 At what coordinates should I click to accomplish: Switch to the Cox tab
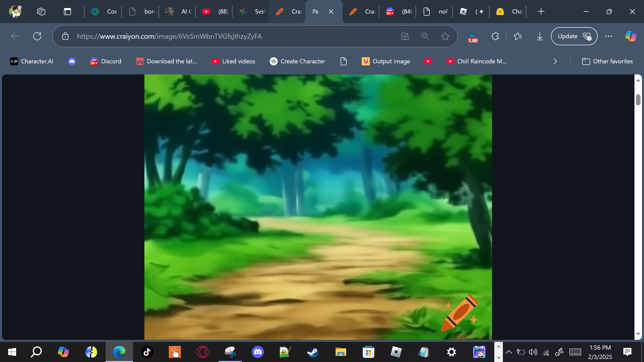(x=104, y=12)
